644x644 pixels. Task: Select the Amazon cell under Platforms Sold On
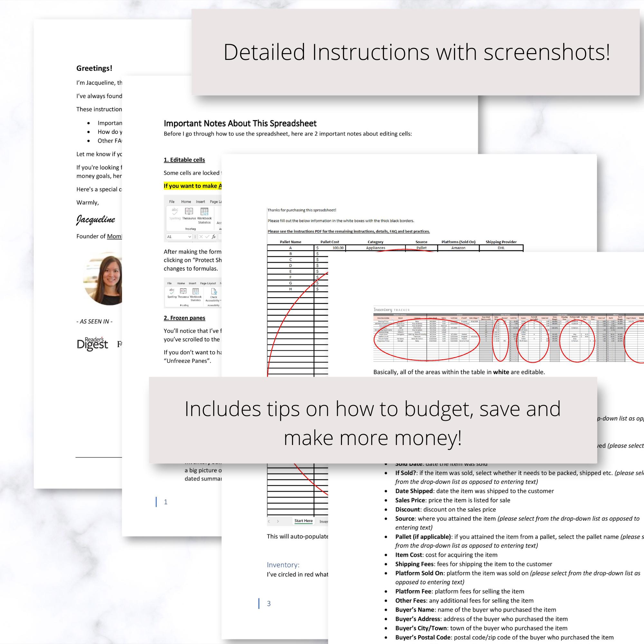point(458,248)
